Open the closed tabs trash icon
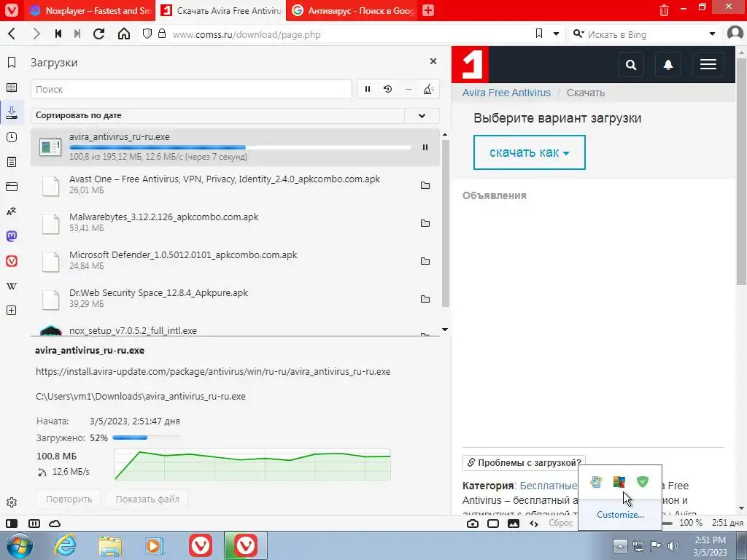This screenshot has width=747, height=560. coord(664,10)
